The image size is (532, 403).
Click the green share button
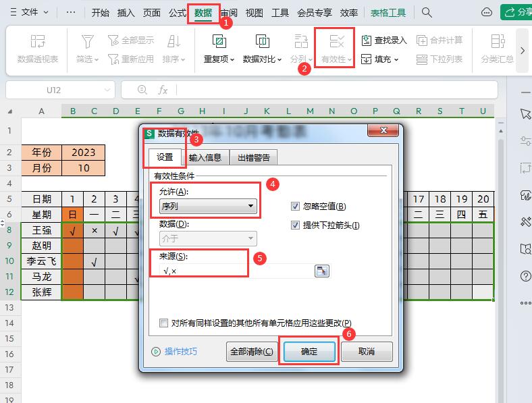click(x=516, y=13)
